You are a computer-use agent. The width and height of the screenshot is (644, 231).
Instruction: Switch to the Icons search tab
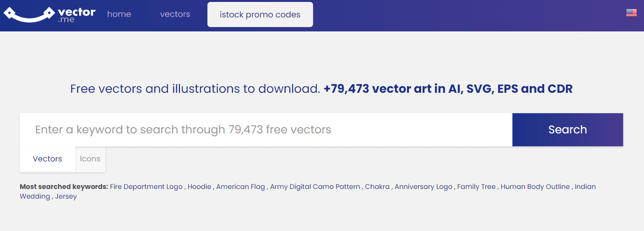pyautogui.click(x=90, y=159)
